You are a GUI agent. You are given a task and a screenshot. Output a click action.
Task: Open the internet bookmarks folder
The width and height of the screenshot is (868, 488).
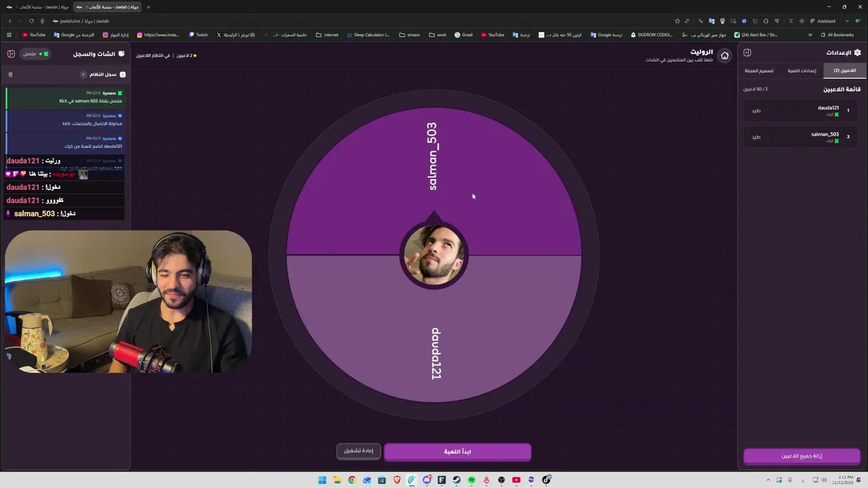click(x=327, y=35)
